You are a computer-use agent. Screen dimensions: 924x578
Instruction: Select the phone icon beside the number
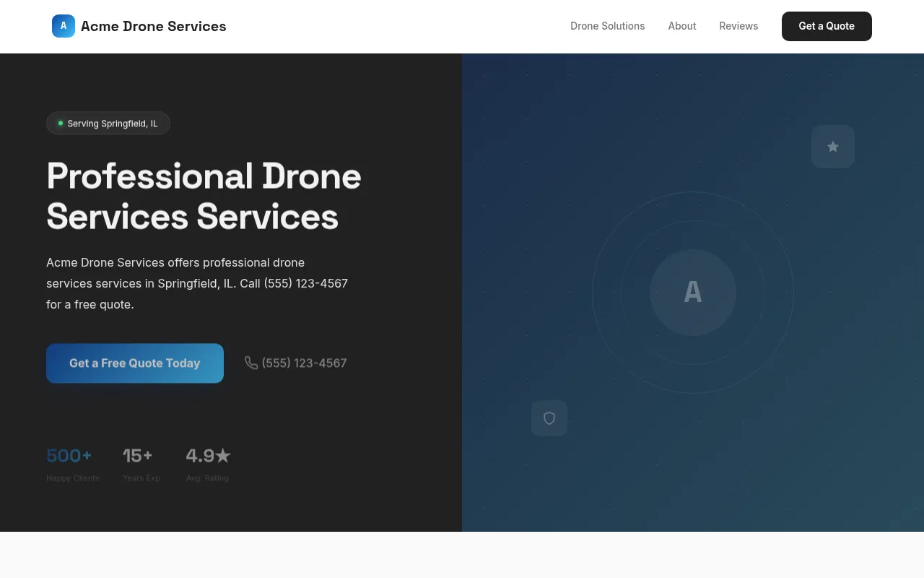(251, 363)
